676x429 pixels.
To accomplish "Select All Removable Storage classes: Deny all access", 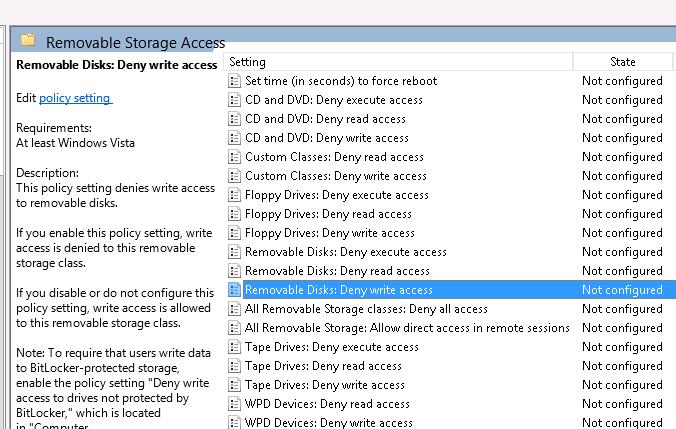I will point(366,309).
